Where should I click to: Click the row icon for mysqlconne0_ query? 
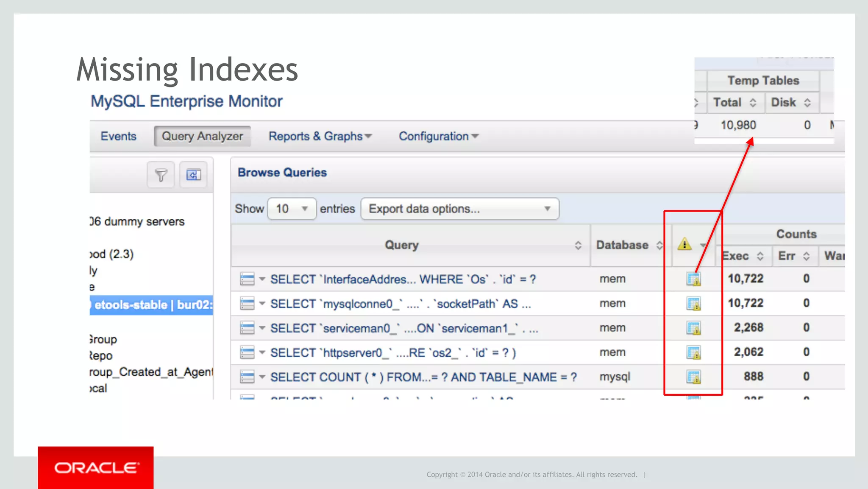pyautogui.click(x=247, y=304)
